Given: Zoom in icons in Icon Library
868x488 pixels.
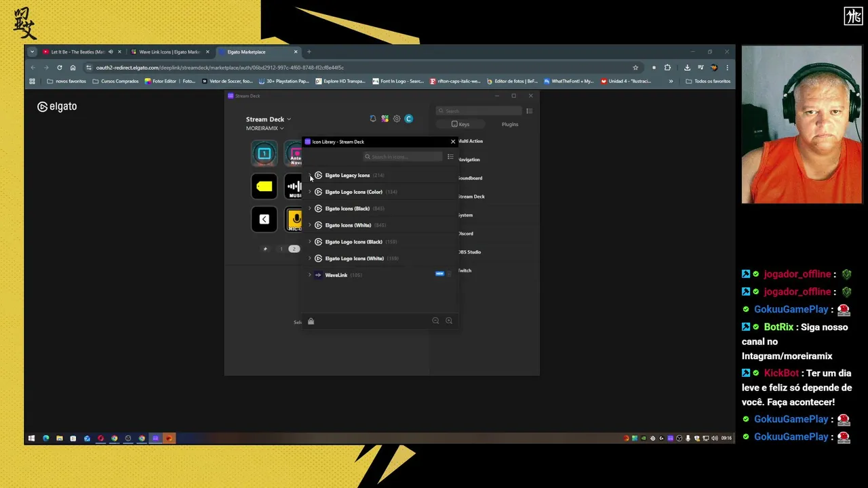Looking at the screenshot, I should point(449,321).
